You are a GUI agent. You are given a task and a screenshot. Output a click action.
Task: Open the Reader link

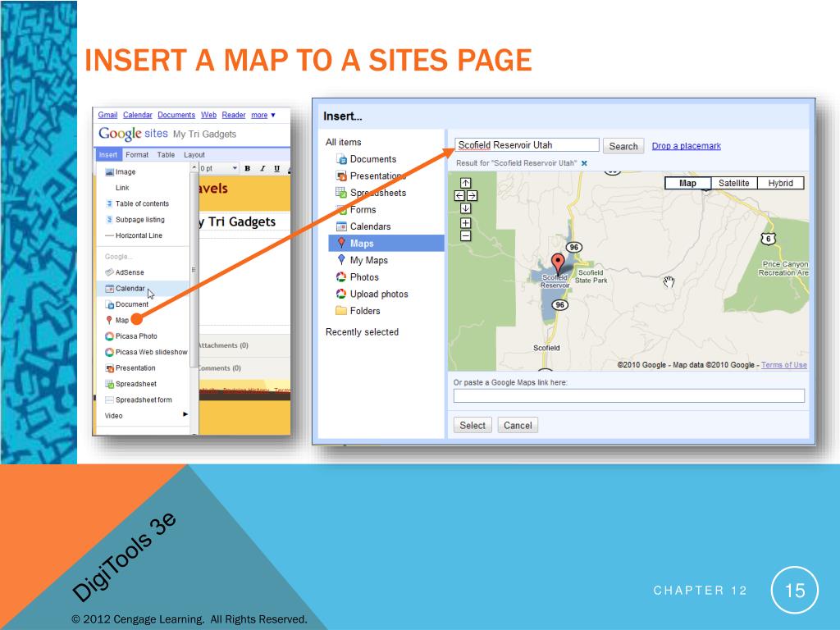[x=234, y=115]
